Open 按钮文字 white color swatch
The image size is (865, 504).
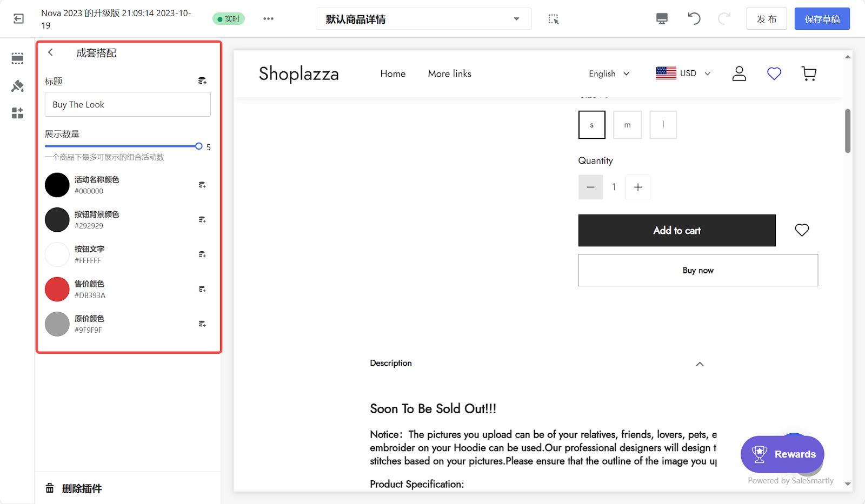coord(57,254)
